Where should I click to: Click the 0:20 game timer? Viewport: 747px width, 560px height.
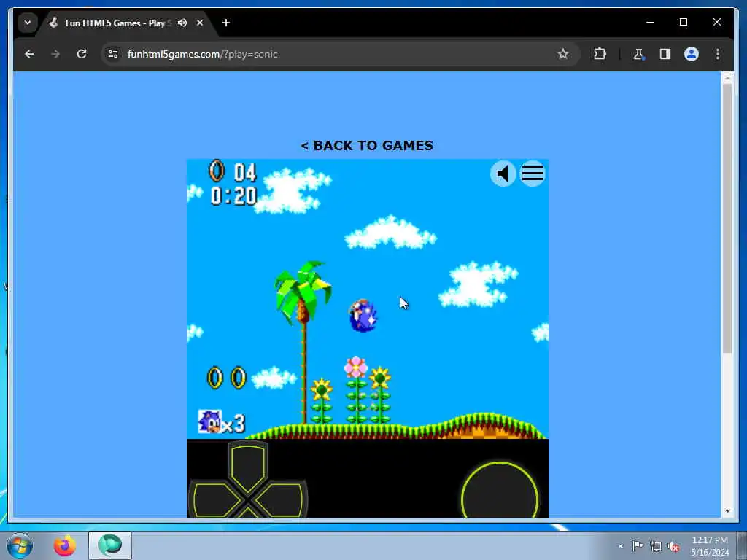234,195
